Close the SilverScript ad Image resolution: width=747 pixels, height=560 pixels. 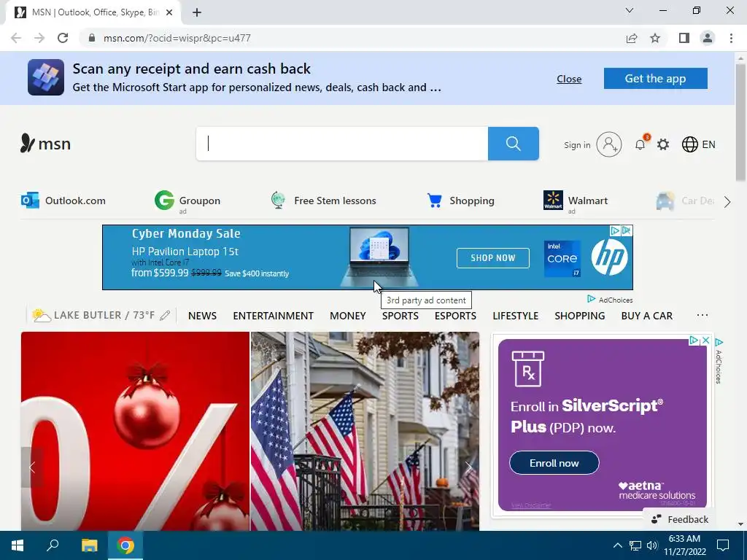click(705, 341)
